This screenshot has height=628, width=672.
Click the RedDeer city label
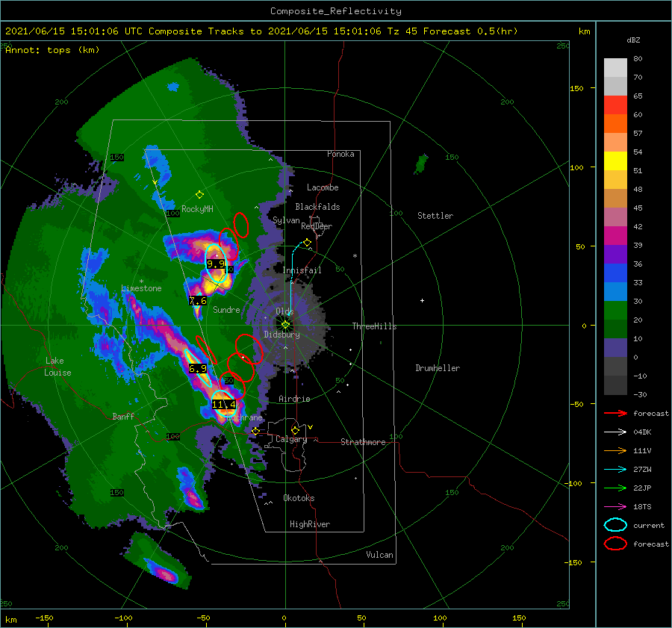(317, 226)
